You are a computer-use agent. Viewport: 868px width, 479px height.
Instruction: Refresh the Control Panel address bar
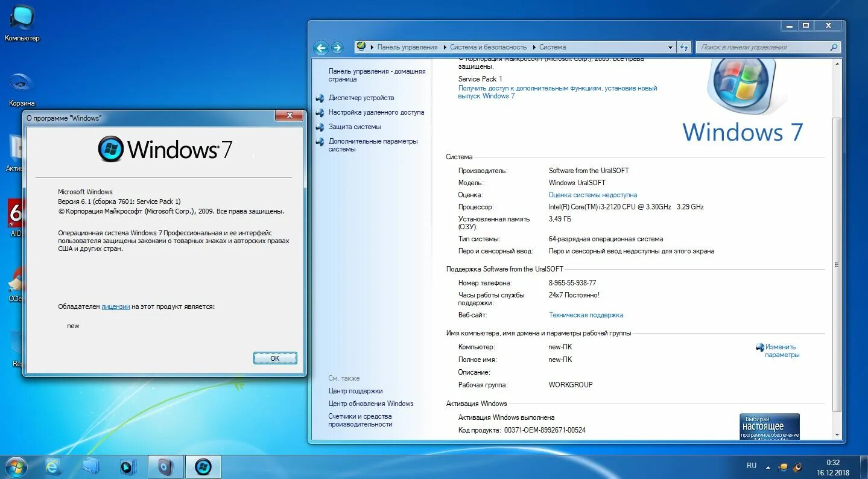(683, 47)
